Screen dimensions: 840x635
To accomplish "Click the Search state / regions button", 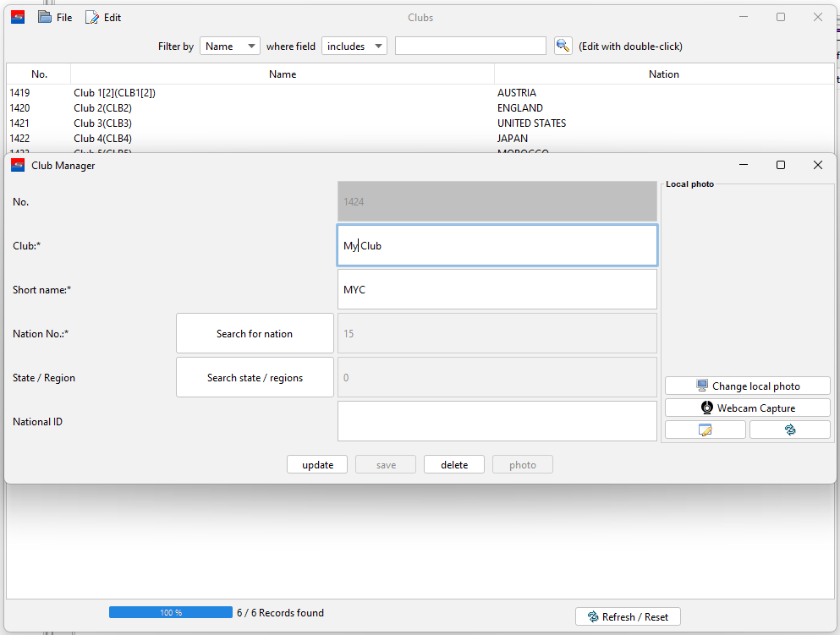I will pyautogui.click(x=255, y=377).
